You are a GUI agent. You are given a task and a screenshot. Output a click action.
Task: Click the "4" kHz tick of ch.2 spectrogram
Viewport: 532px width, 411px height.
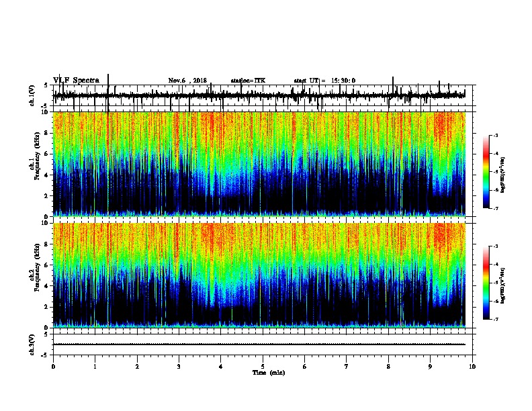47,286
